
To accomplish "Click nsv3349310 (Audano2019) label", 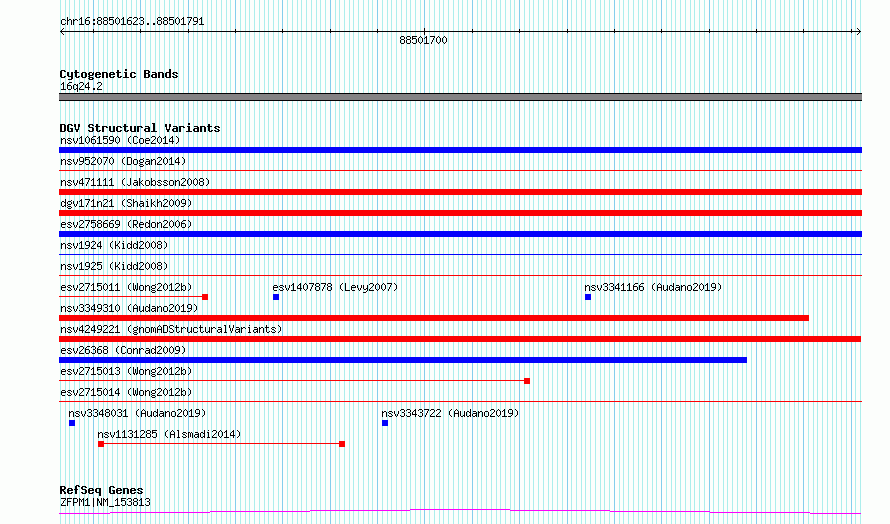I will pos(129,308).
